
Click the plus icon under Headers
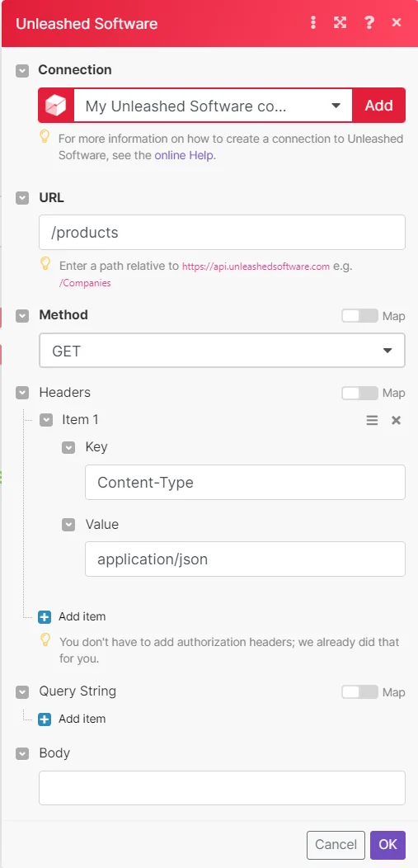[45, 616]
